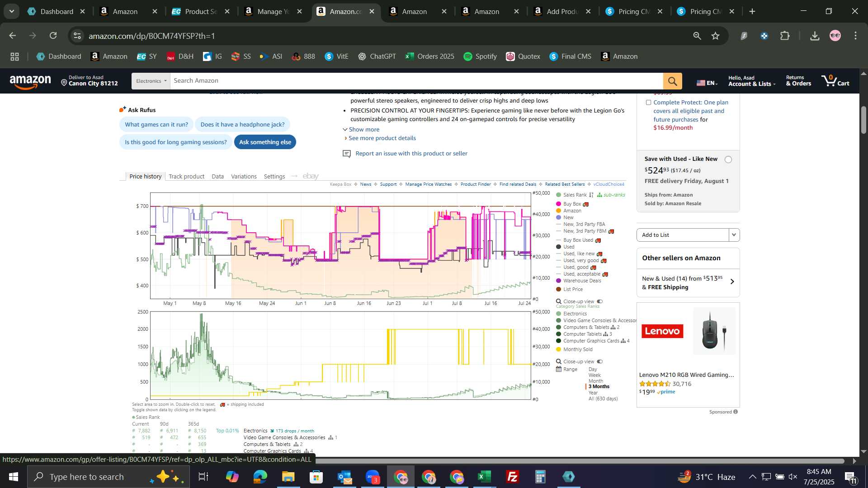Open the ChatGPT bookmark

pos(377,56)
